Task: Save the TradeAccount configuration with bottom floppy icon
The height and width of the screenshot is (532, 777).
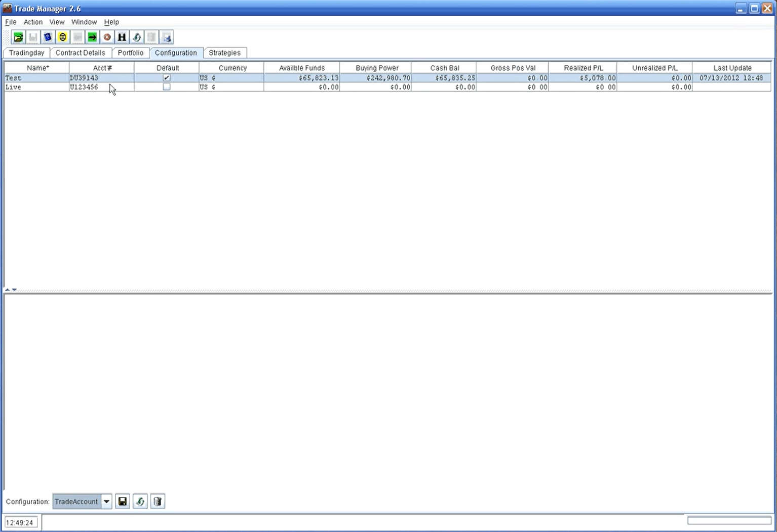Action: [x=123, y=502]
